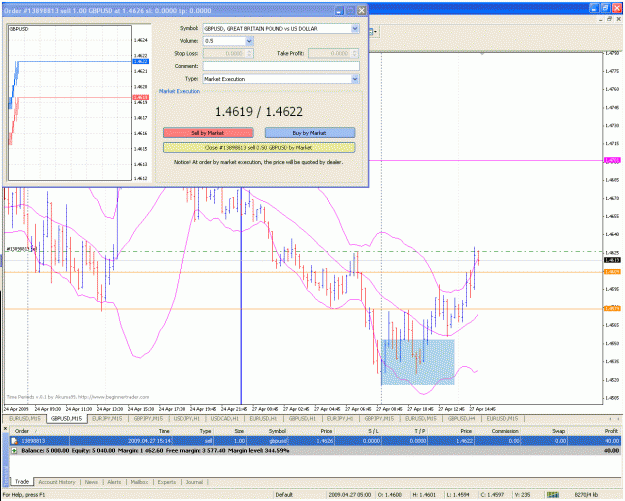Click the chart tabs scroll arrows
The width and height of the screenshot is (625, 501).
click(x=615, y=418)
